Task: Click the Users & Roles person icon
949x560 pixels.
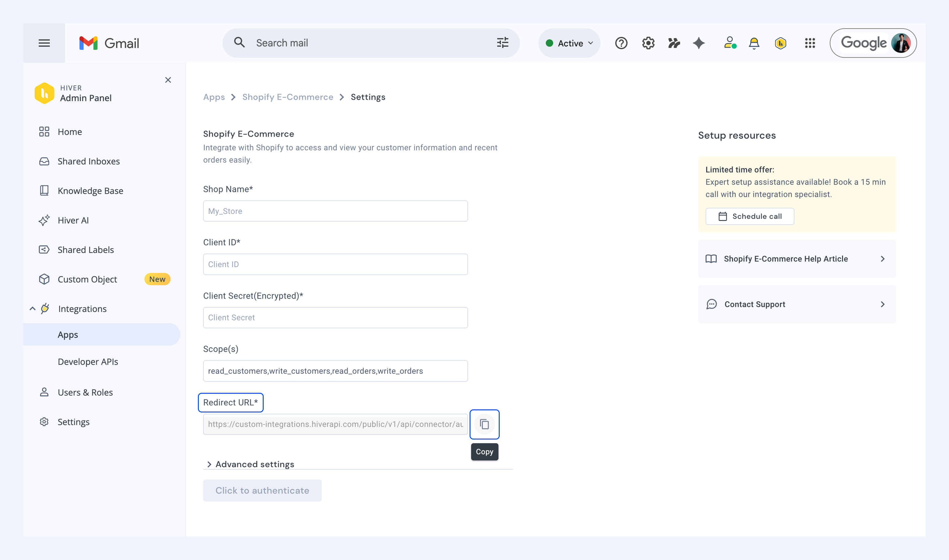Action: tap(44, 392)
